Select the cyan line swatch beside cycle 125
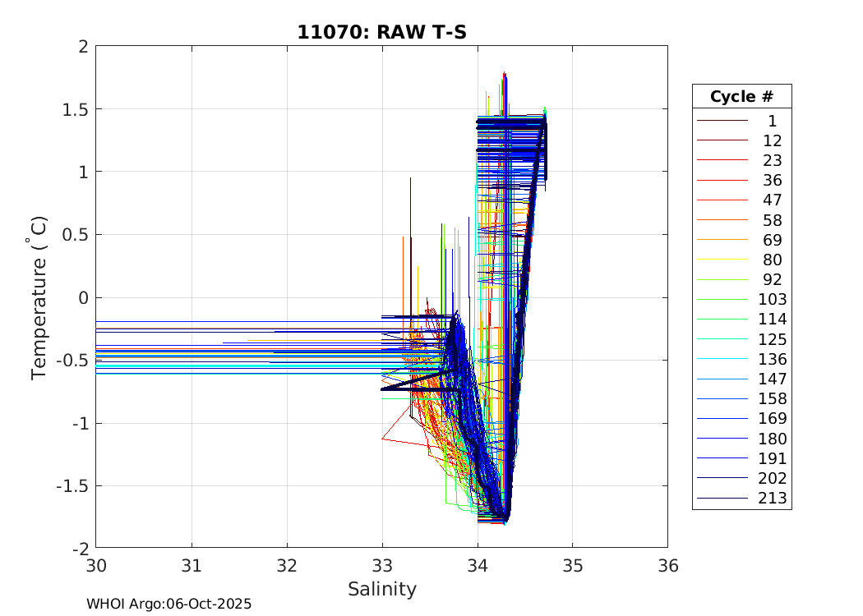863x616 pixels. 722,339
